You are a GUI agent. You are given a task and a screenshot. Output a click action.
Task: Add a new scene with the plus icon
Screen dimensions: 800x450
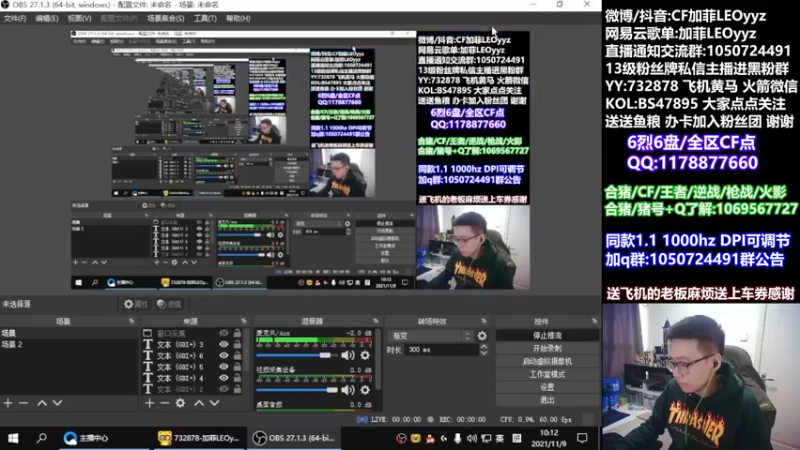[x=8, y=403]
